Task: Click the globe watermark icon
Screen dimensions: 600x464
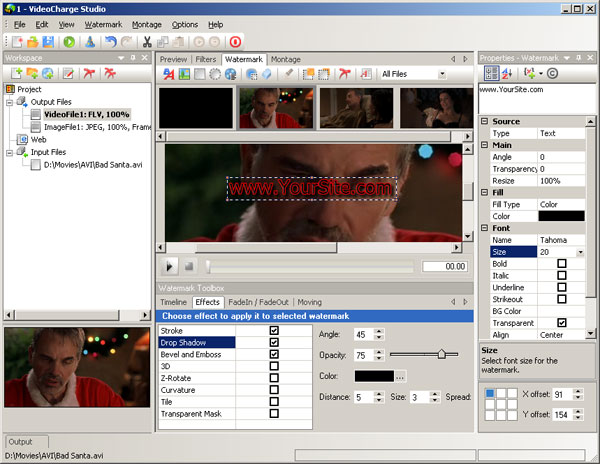Action: click(230, 74)
